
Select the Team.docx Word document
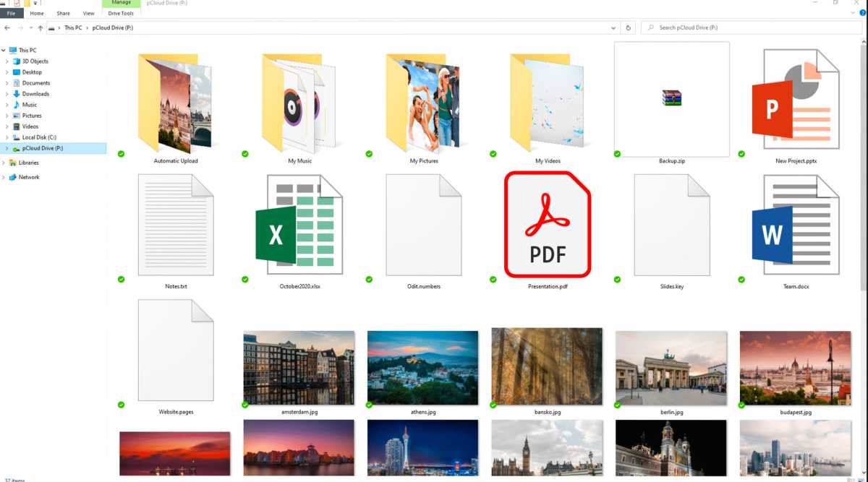(x=796, y=225)
